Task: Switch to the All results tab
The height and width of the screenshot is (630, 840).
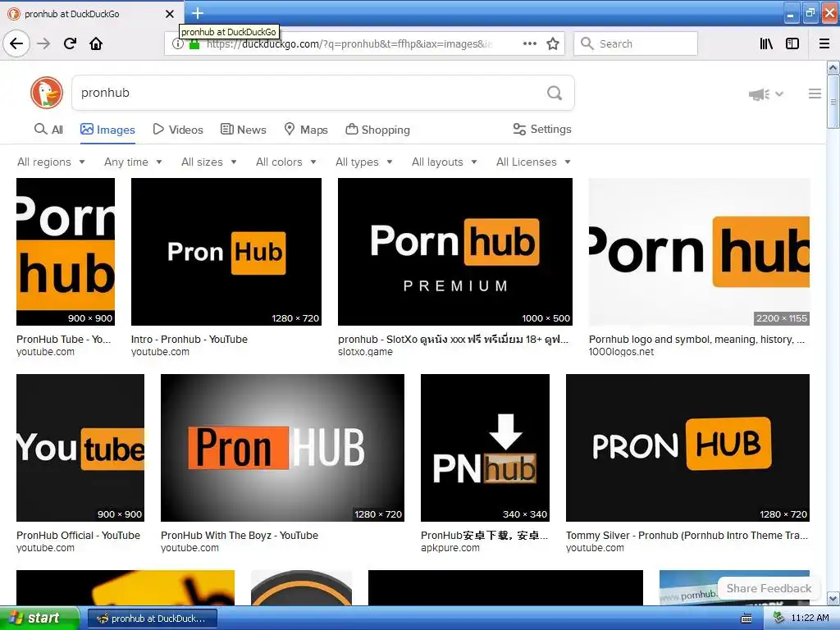Action: [48, 130]
